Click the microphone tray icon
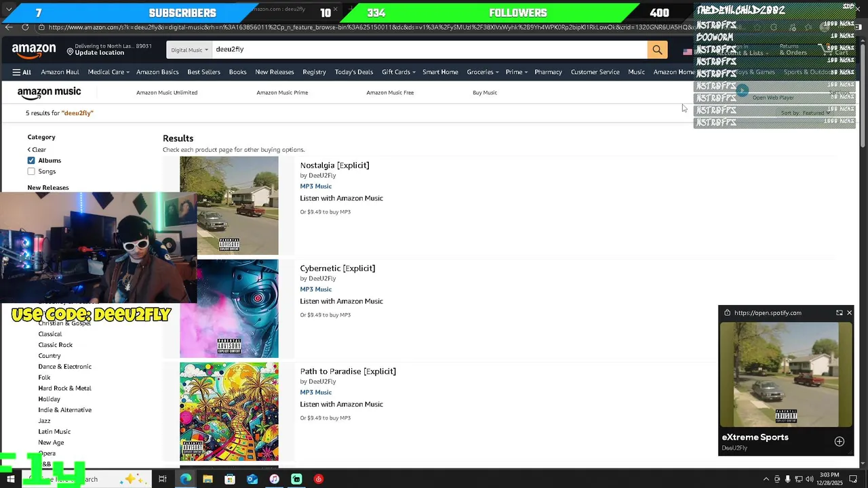Image resolution: width=868 pixels, height=488 pixels. (787, 479)
